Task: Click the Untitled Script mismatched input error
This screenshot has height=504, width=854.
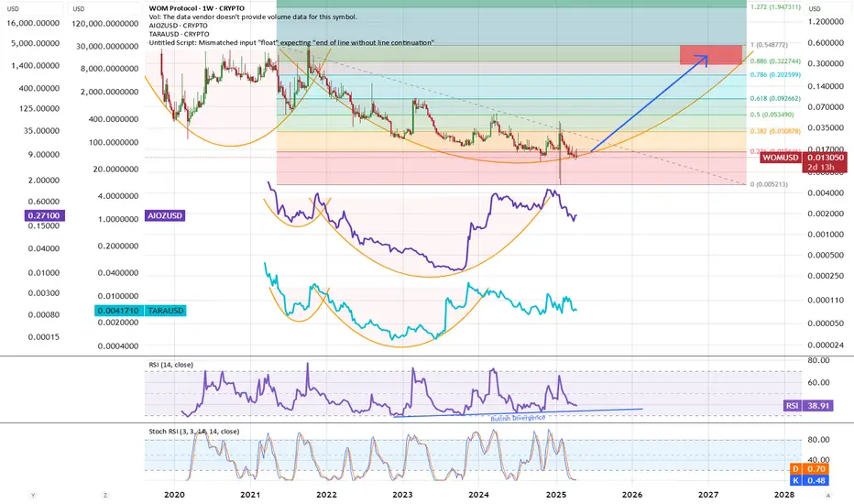Action: pyautogui.click(x=291, y=42)
